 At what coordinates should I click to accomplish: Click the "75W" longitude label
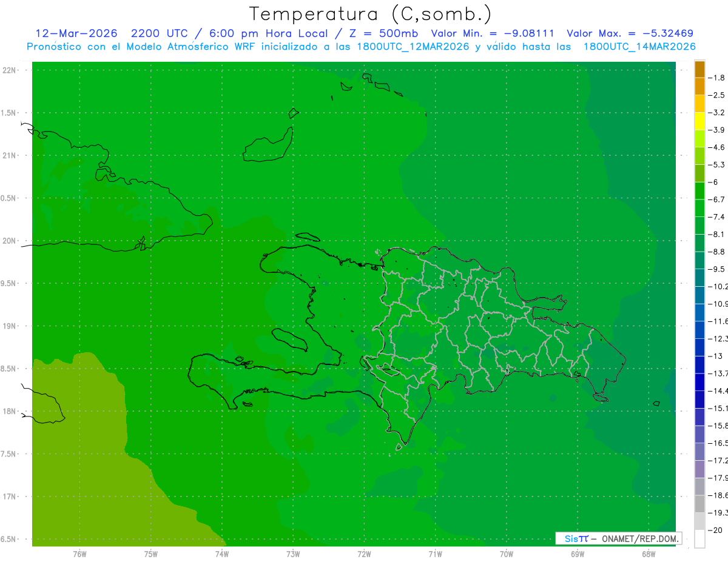150,554
